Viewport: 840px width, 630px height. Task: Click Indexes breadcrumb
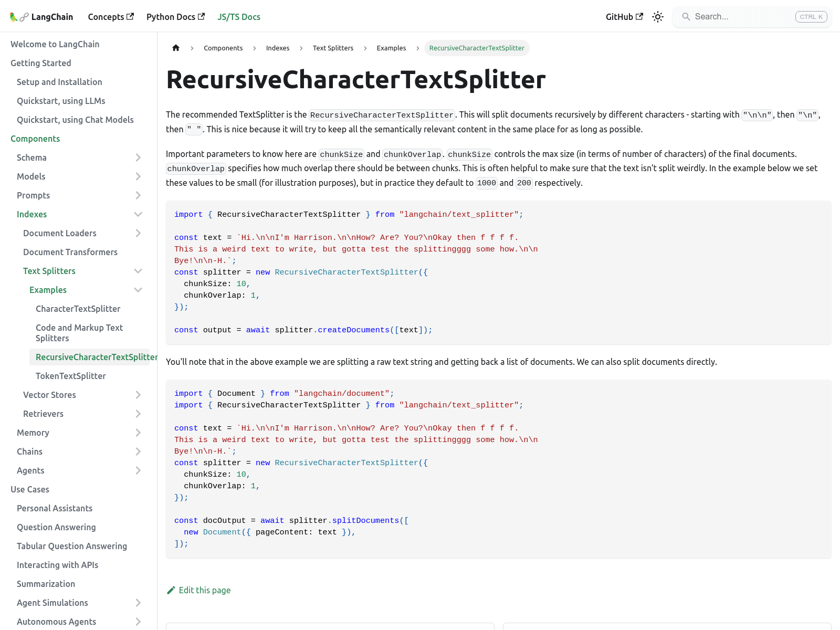(278, 48)
